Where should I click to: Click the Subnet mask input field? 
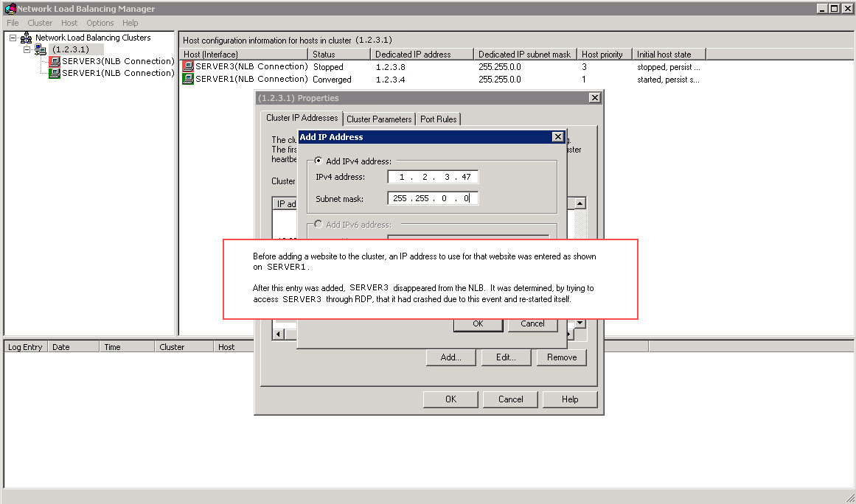(x=433, y=198)
